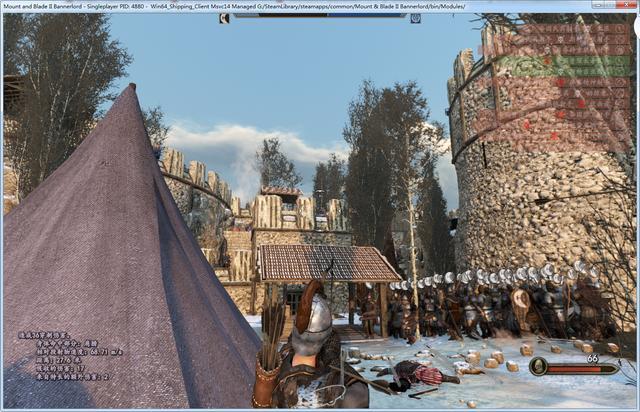Viewport: 640px width, 412px height.
Task: Click the log line ending in ": 2"
Action: click(72, 376)
